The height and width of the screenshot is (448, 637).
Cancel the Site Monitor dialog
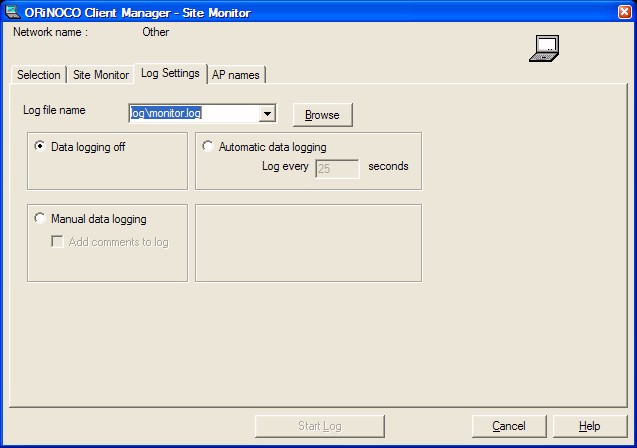pos(509,426)
